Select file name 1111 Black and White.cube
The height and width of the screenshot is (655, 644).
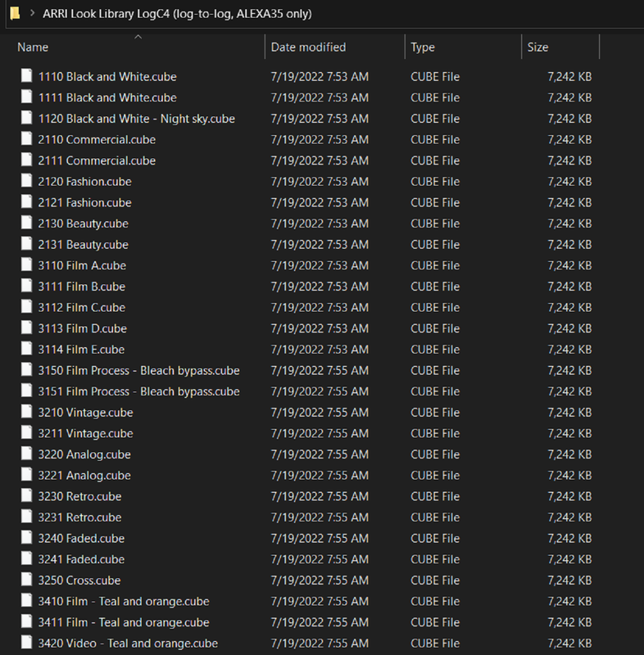(x=107, y=97)
